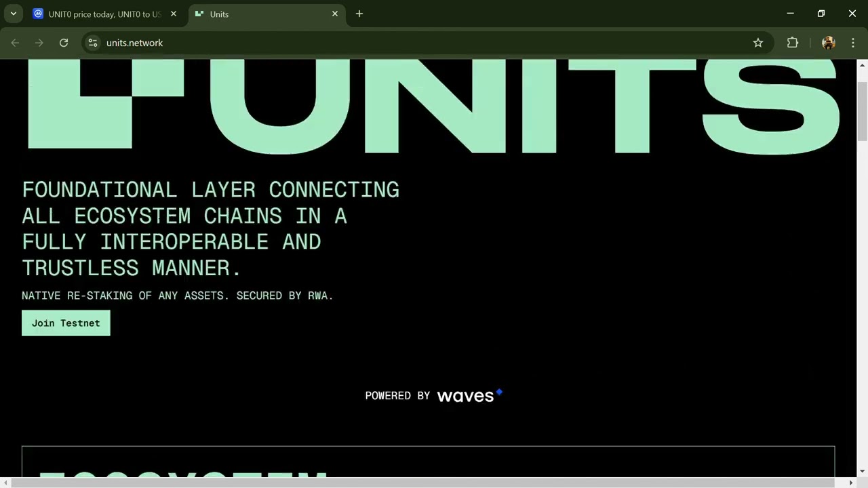Click the Join Testnet button
The width and height of the screenshot is (868, 488).
pyautogui.click(x=66, y=323)
